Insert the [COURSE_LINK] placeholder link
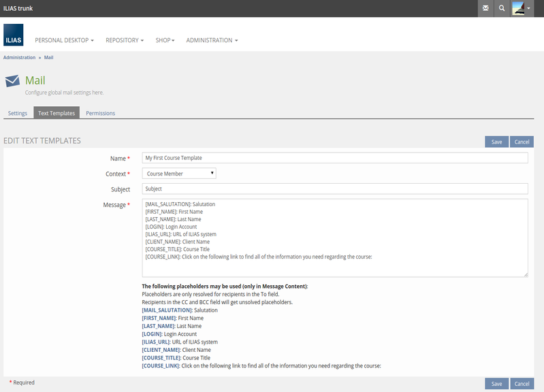This screenshot has width=544, height=392. [x=160, y=365]
